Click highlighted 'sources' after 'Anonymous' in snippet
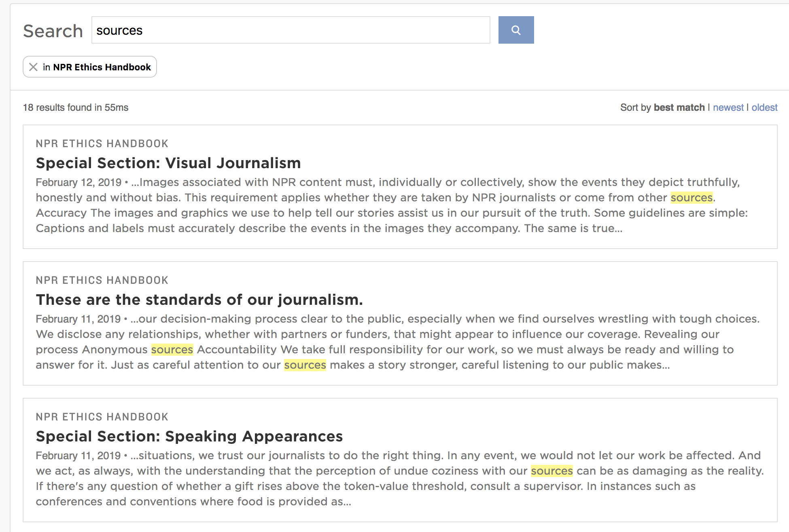The image size is (789, 532). coord(172,350)
